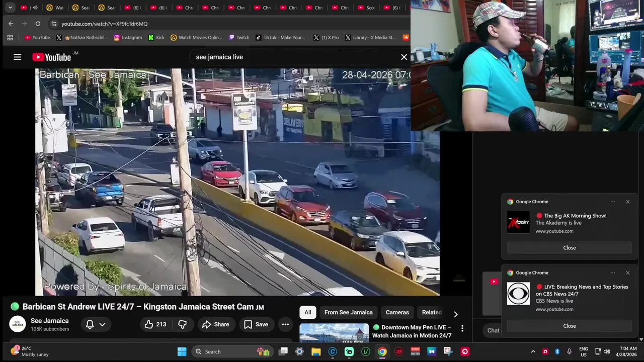This screenshot has width=644, height=362.
Task: Switch to the 'Wat' movie tab
Action: (x=54, y=8)
